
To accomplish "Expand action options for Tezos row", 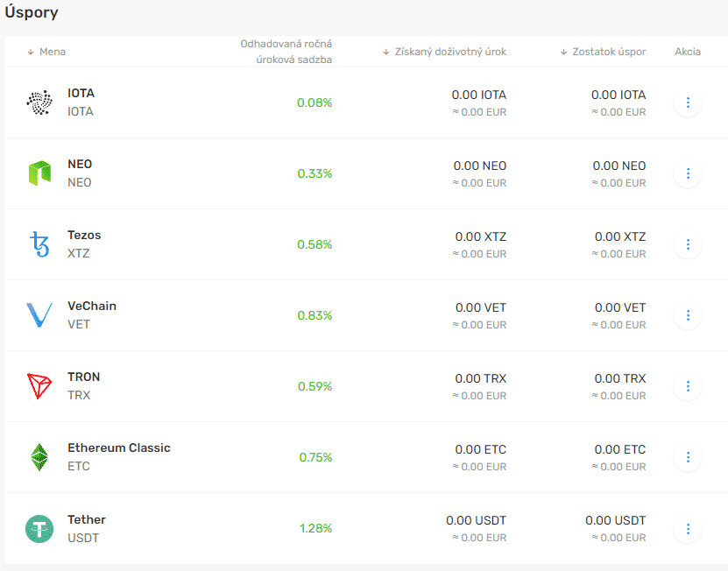I will pyautogui.click(x=687, y=244).
